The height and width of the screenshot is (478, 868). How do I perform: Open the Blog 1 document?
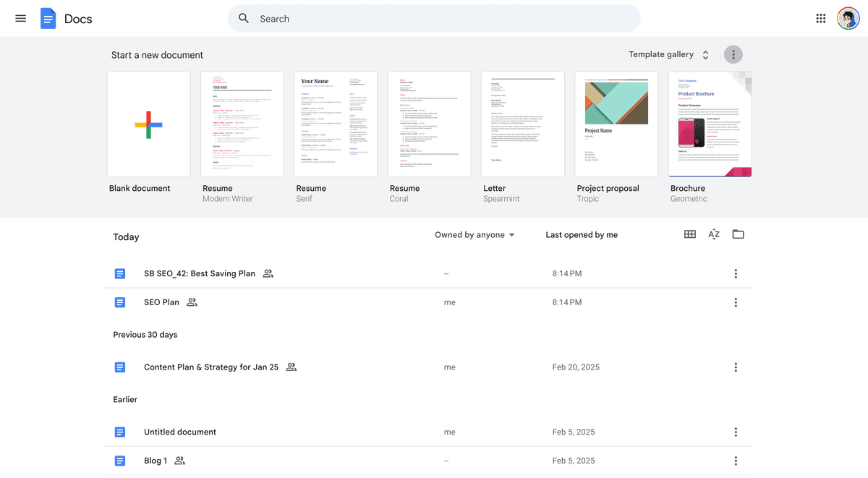(156, 461)
